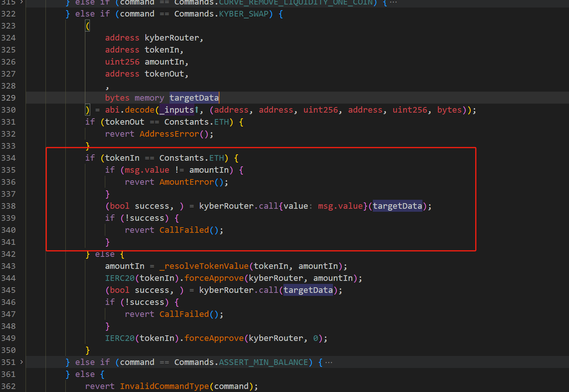Image resolution: width=569 pixels, height=392 pixels.
Task: Click CallFailed on line 347
Action: [184, 314]
